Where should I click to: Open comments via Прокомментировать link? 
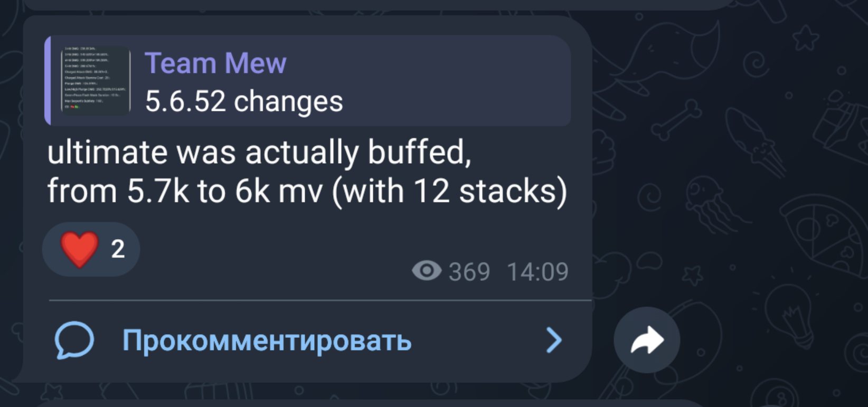coord(267,340)
